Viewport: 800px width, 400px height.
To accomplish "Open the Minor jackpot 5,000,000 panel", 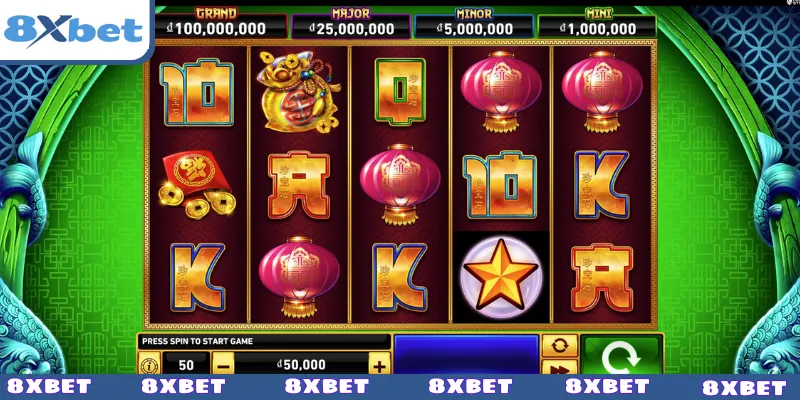I will click(x=474, y=23).
